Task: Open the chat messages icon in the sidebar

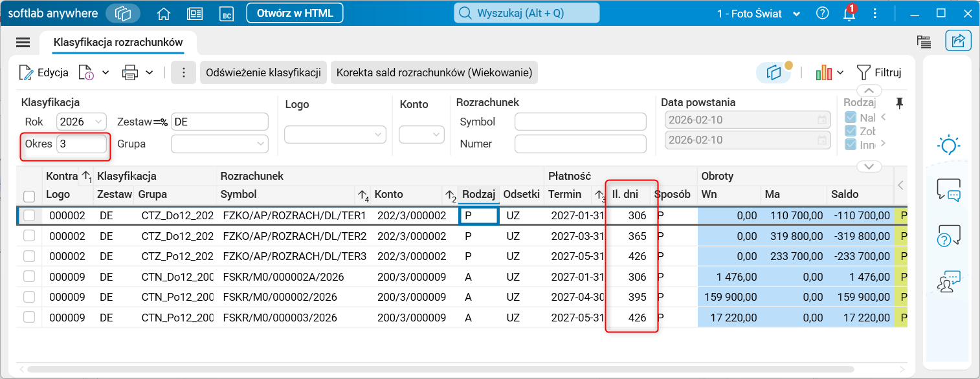Action: (949, 190)
